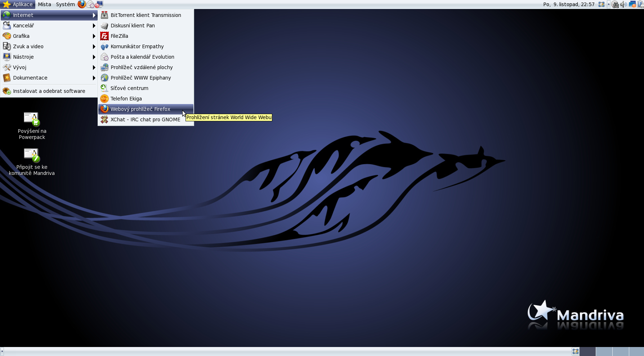Image resolution: width=644 pixels, height=356 pixels.
Task: Click the Internet submenu arrow
Action: click(x=94, y=15)
